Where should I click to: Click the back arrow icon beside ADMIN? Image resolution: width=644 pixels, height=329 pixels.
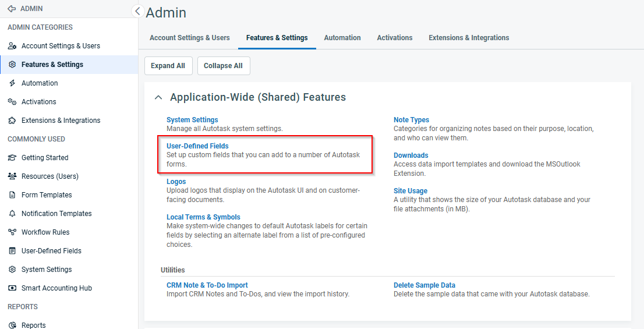click(12, 9)
